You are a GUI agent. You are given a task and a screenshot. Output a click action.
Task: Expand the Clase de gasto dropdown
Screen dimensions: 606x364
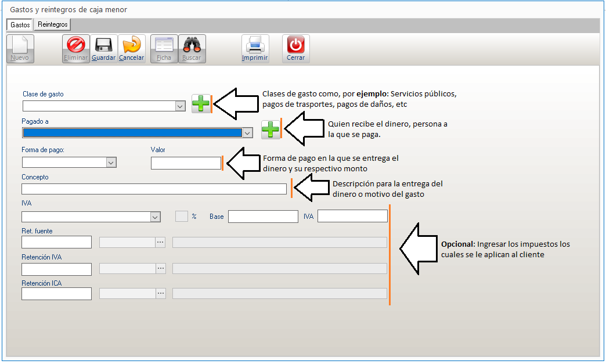click(180, 106)
